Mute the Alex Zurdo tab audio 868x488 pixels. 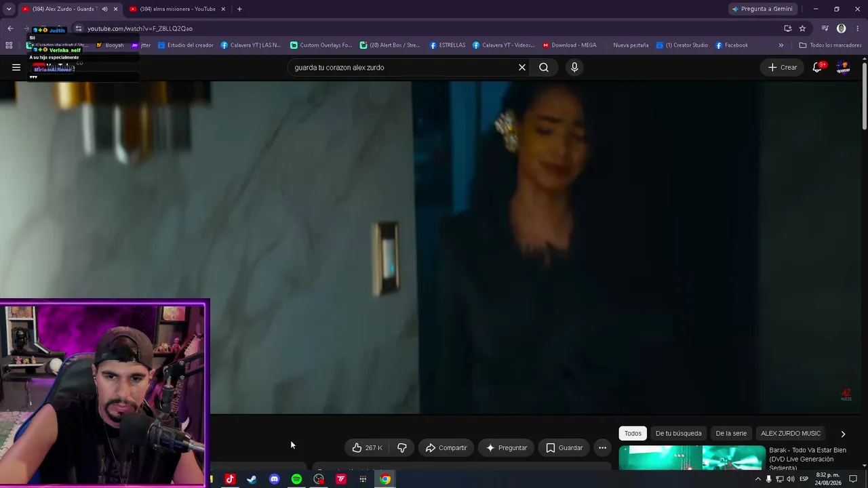[x=104, y=9]
